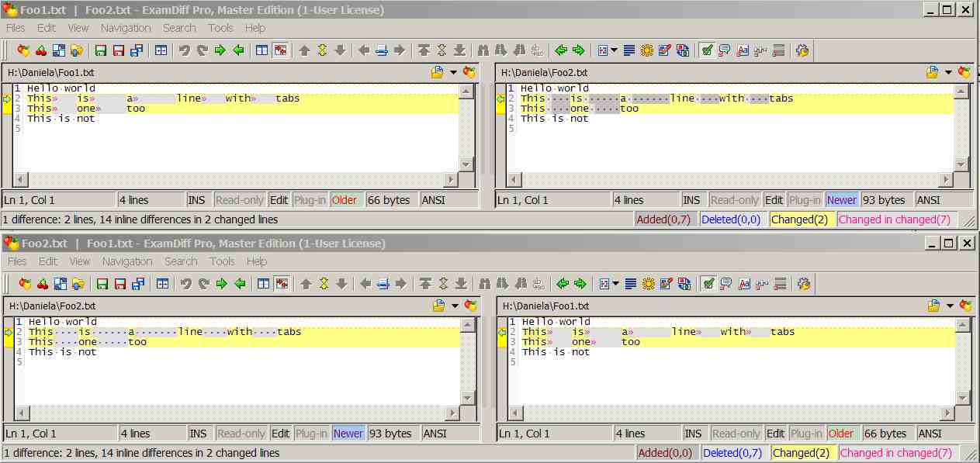Toggle the green checkmark button in top toolbar
This screenshot has height=463, width=980.
(x=707, y=50)
